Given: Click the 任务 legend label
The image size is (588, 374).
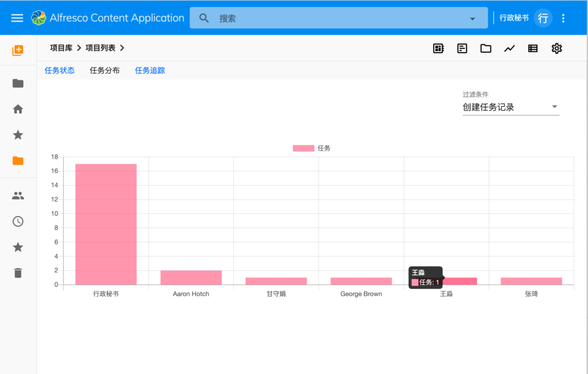Looking at the screenshot, I should 324,148.
